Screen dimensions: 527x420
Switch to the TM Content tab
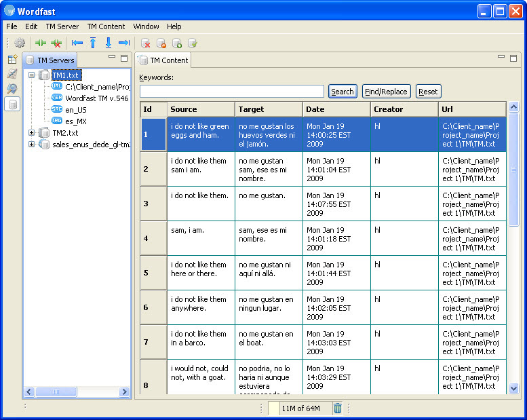(163, 60)
